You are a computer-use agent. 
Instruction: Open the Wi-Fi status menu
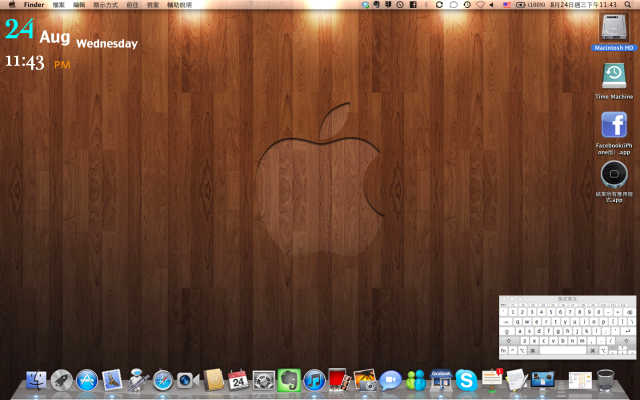(x=480, y=4)
